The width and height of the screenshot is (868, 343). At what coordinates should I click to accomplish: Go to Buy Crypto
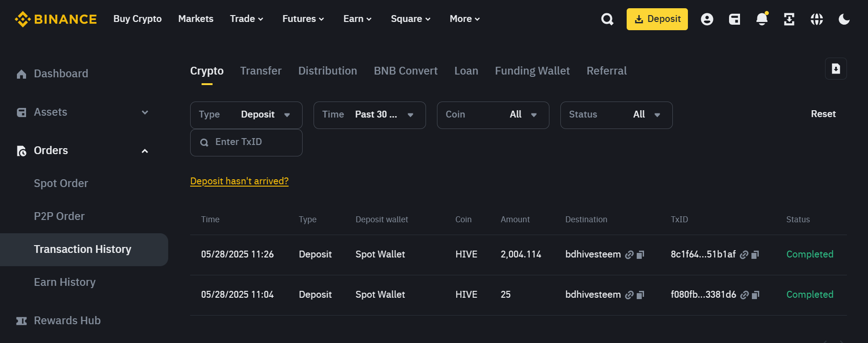(138, 19)
